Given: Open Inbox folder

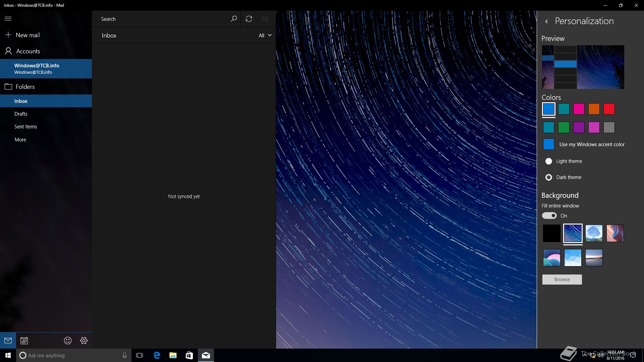Looking at the screenshot, I should (x=46, y=101).
